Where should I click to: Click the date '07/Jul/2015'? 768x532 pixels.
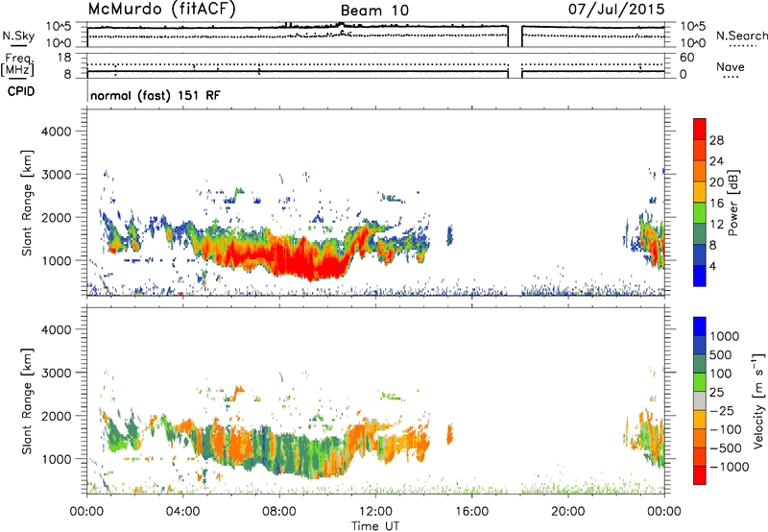pyautogui.click(x=616, y=10)
